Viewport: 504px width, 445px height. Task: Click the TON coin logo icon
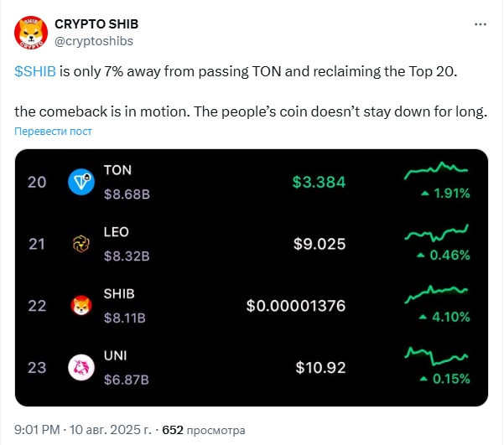point(81,182)
